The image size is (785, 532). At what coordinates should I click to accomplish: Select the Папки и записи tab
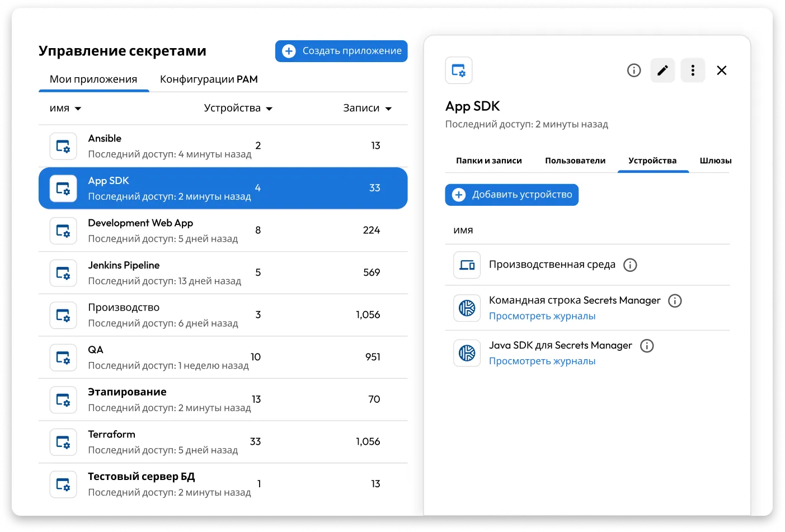[x=488, y=161]
